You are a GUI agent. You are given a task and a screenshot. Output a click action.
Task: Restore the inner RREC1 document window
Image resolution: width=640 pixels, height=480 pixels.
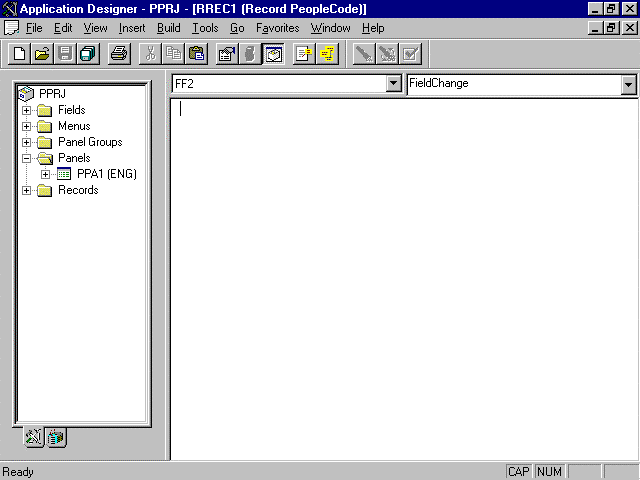(611, 28)
